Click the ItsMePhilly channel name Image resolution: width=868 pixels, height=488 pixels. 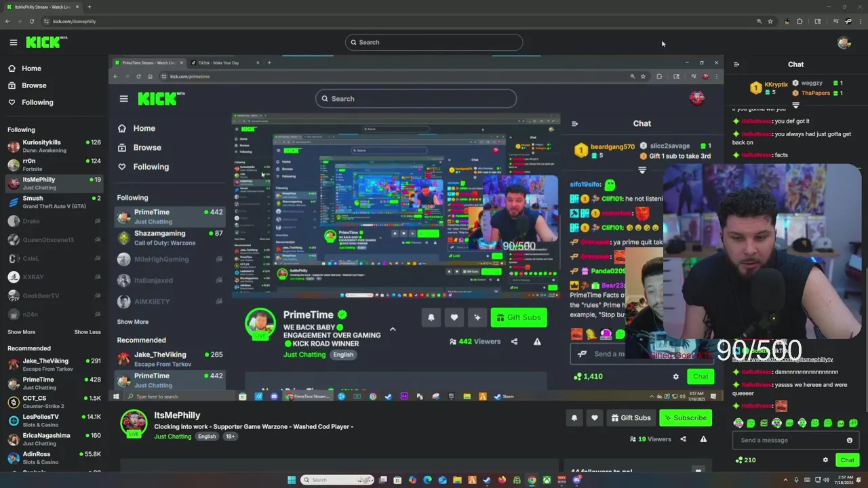tap(177, 415)
